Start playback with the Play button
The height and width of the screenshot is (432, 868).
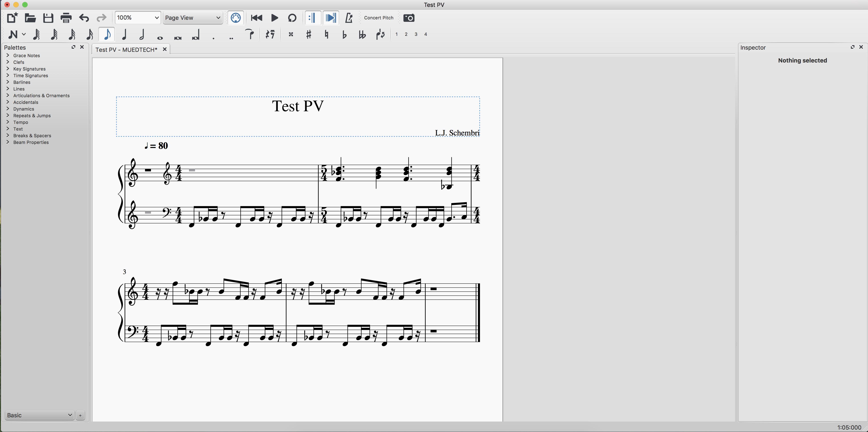(x=275, y=18)
